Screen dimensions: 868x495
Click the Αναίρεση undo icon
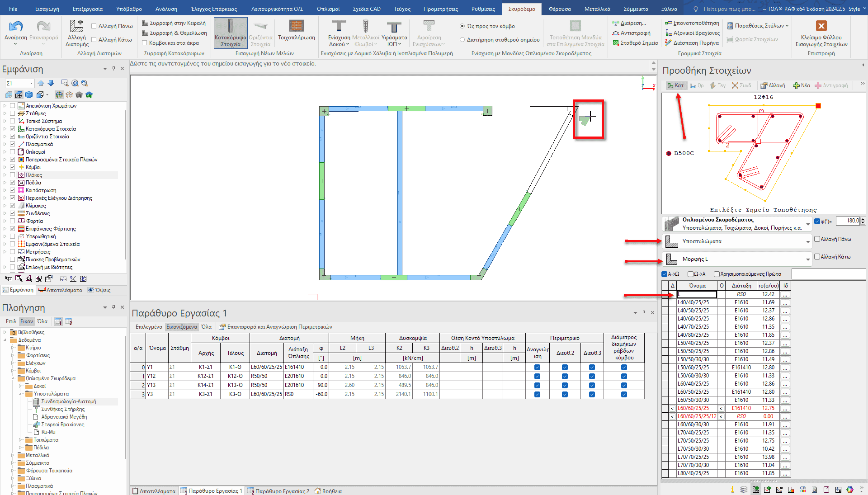[x=16, y=27]
